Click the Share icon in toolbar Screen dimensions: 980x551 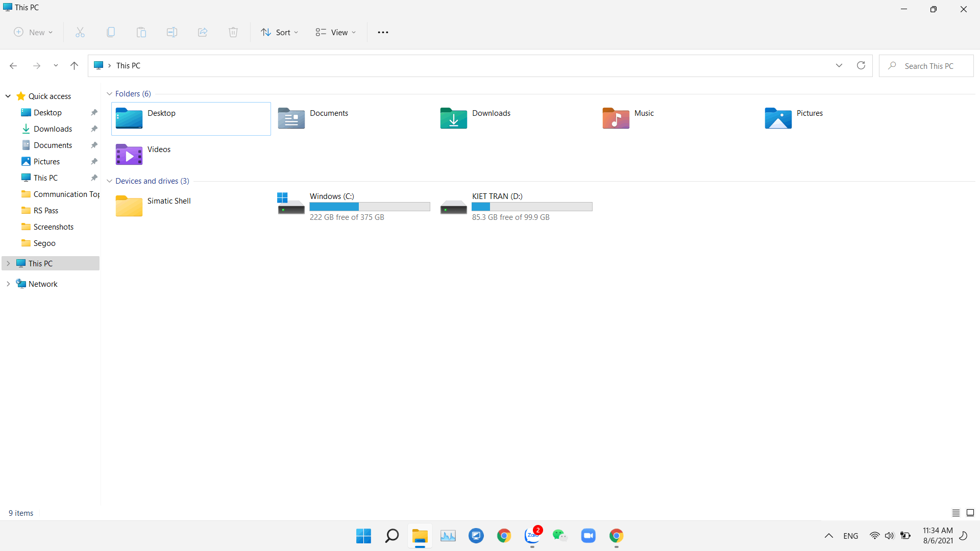[x=203, y=32]
